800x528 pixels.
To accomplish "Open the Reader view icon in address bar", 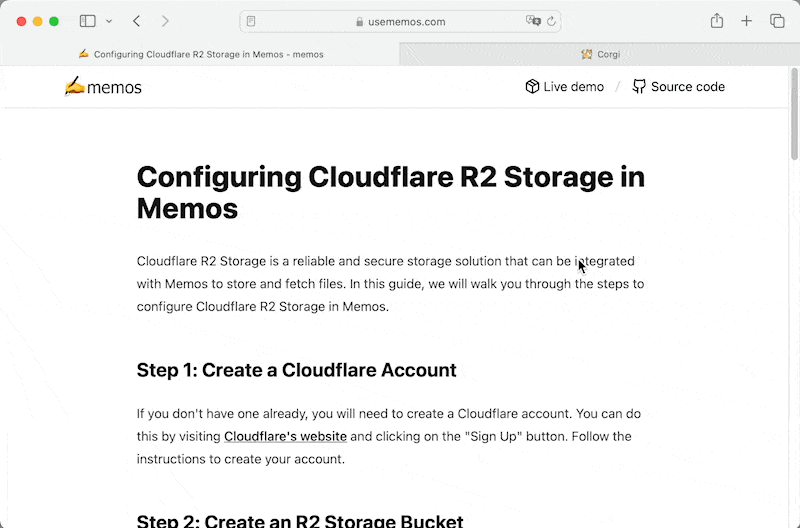I will (x=251, y=21).
